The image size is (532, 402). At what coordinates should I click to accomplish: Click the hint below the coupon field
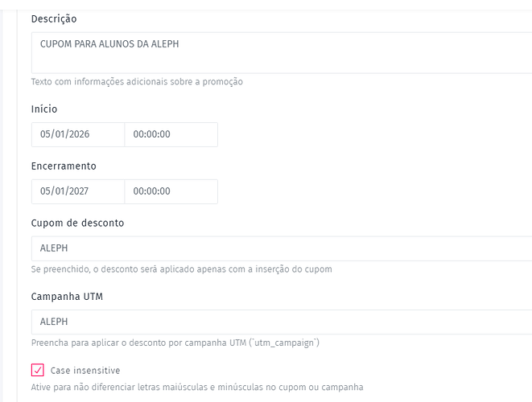coord(181,269)
